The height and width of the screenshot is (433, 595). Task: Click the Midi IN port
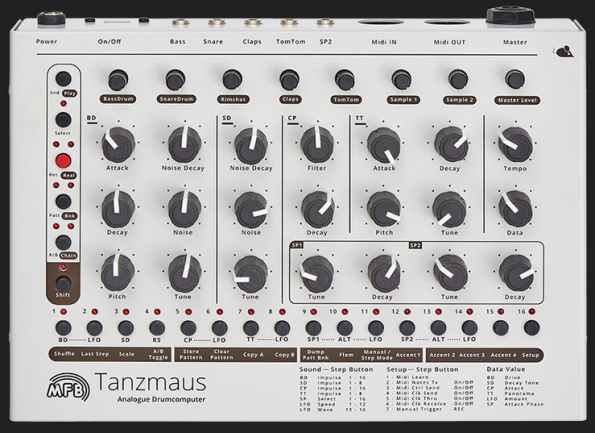point(381,22)
